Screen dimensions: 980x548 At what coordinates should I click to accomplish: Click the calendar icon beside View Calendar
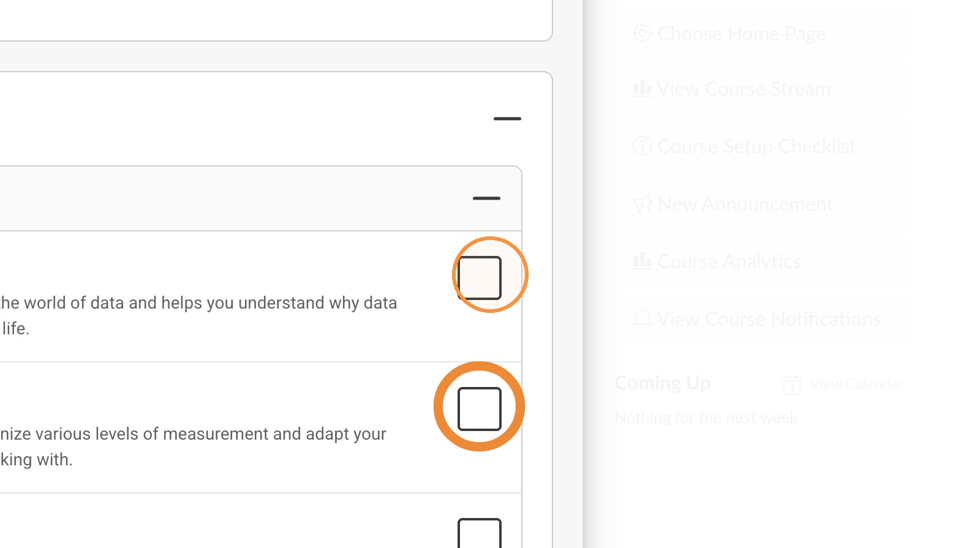pos(791,385)
